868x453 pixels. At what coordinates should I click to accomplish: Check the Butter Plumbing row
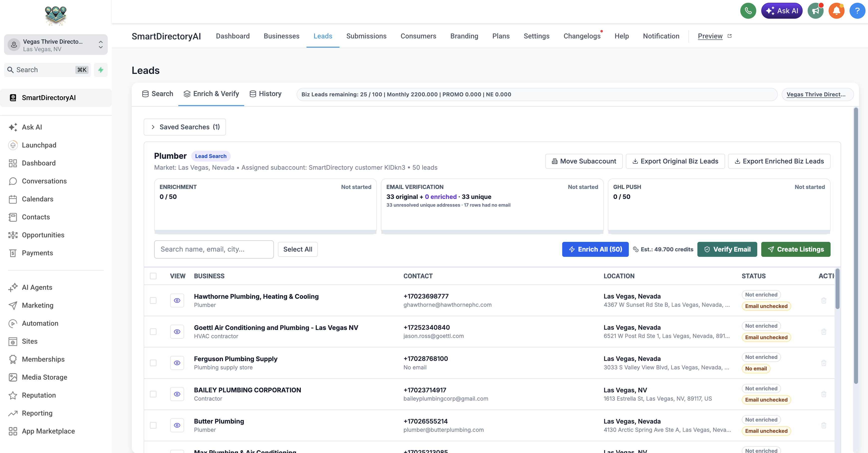[x=153, y=425]
